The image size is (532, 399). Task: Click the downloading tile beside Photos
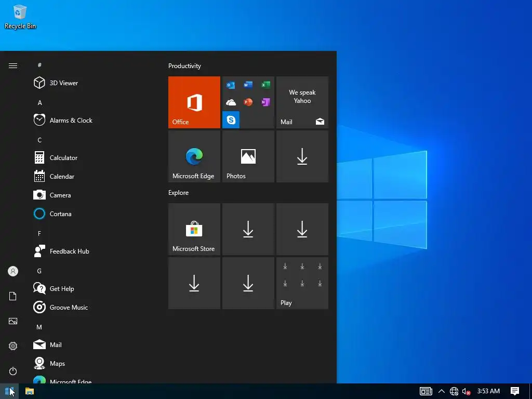coord(302,156)
